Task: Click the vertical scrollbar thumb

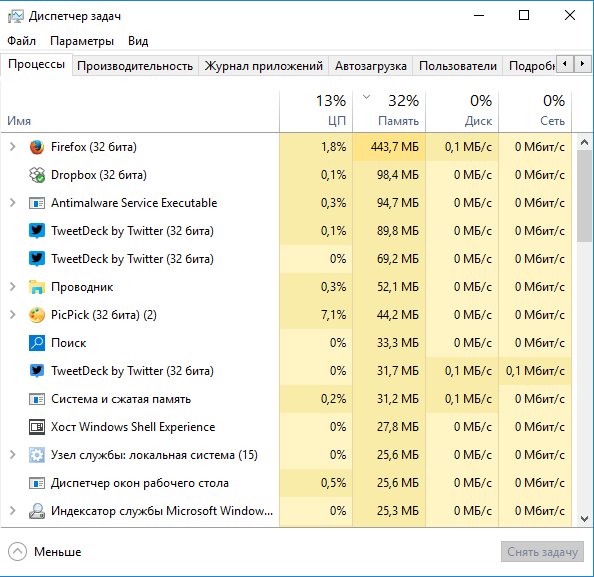Action: click(x=584, y=195)
